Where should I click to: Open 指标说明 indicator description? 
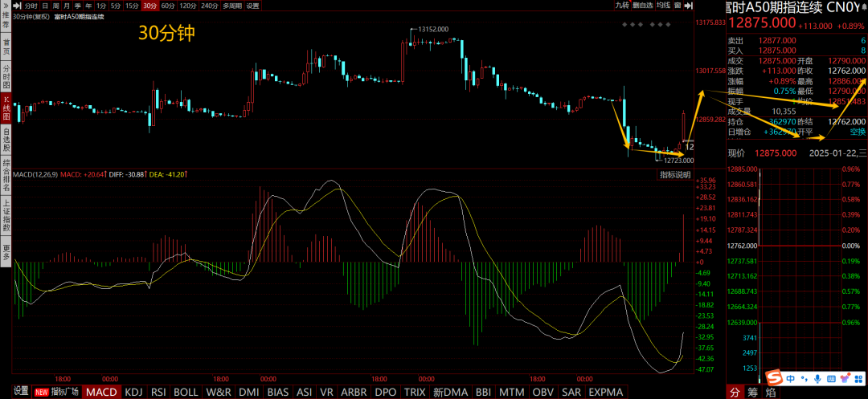[x=675, y=175]
